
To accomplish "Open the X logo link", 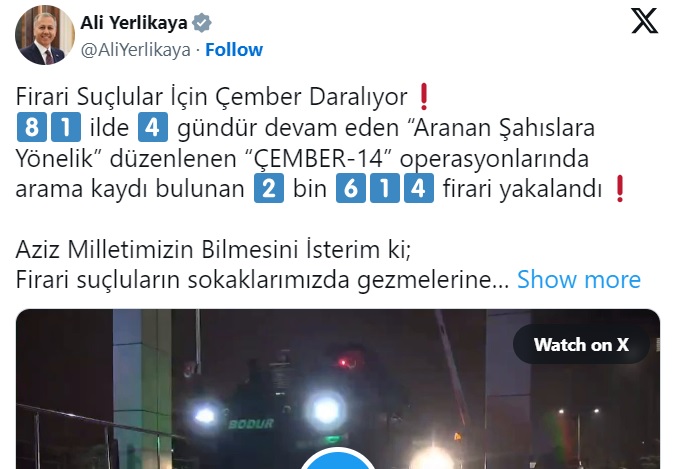I will pos(644,21).
